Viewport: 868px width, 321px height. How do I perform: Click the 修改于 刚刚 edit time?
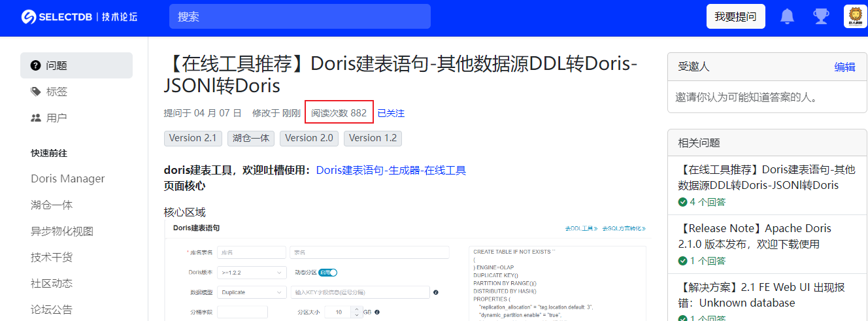[276, 113]
